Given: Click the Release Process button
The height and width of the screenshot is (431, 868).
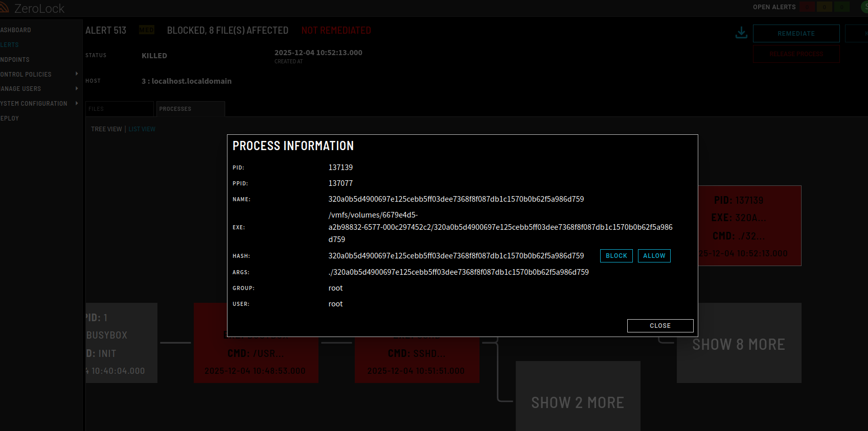Looking at the screenshot, I should [796, 54].
